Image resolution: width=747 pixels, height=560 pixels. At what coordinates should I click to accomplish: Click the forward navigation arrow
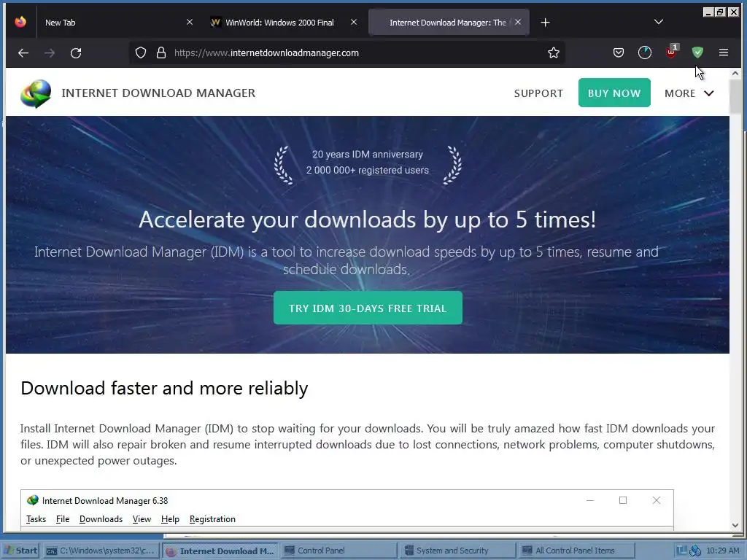pyautogui.click(x=50, y=52)
